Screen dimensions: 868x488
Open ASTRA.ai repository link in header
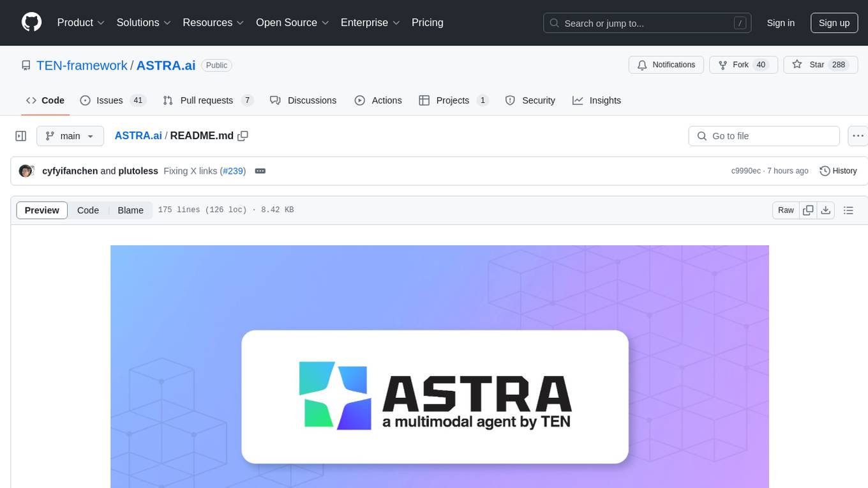click(166, 65)
